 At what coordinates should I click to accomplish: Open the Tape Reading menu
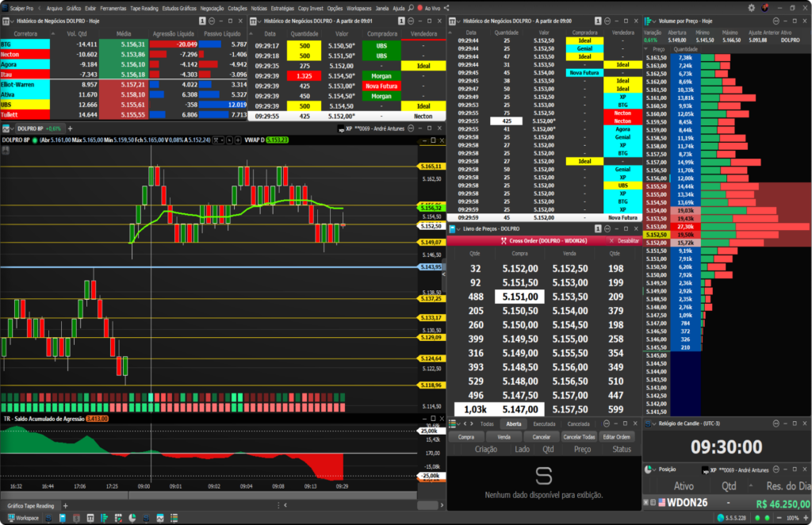click(x=144, y=8)
